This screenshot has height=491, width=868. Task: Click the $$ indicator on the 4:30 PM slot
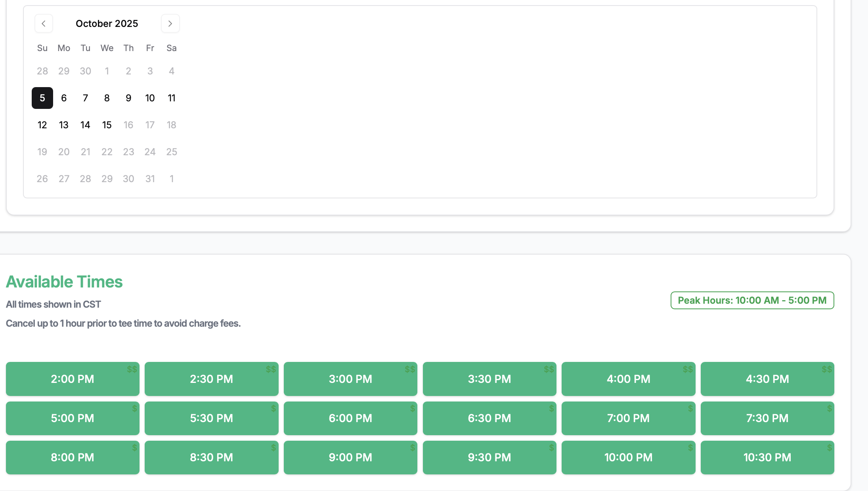point(827,369)
